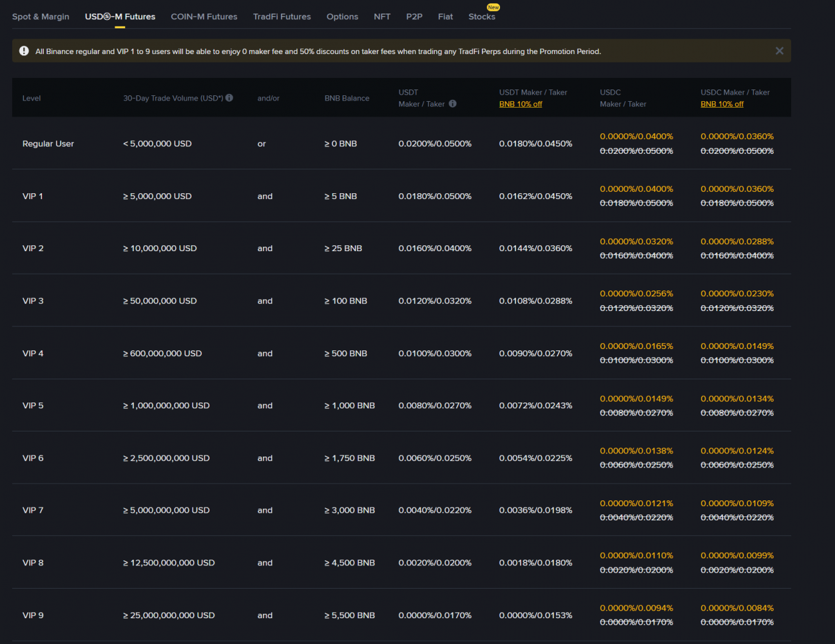Click the ≥ 0 BNB balance cell
The width and height of the screenshot is (835, 644).
coord(341,144)
